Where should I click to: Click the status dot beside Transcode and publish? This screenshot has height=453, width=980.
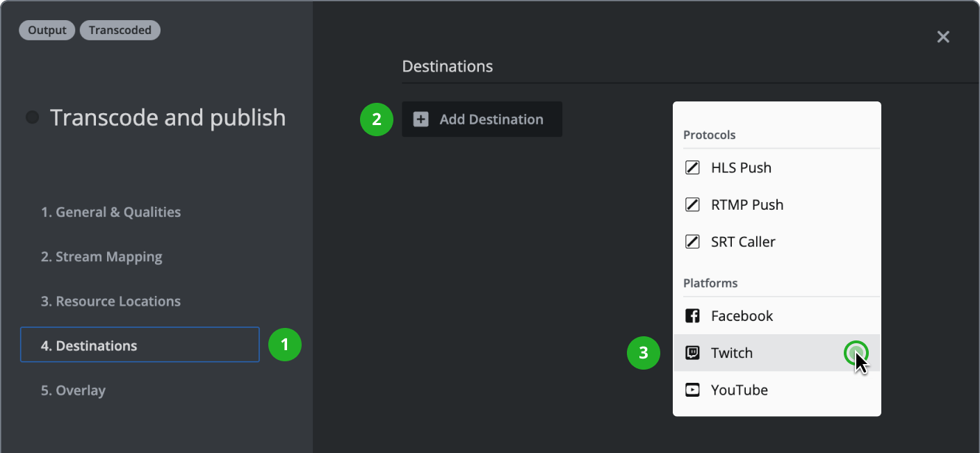[32, 117]
